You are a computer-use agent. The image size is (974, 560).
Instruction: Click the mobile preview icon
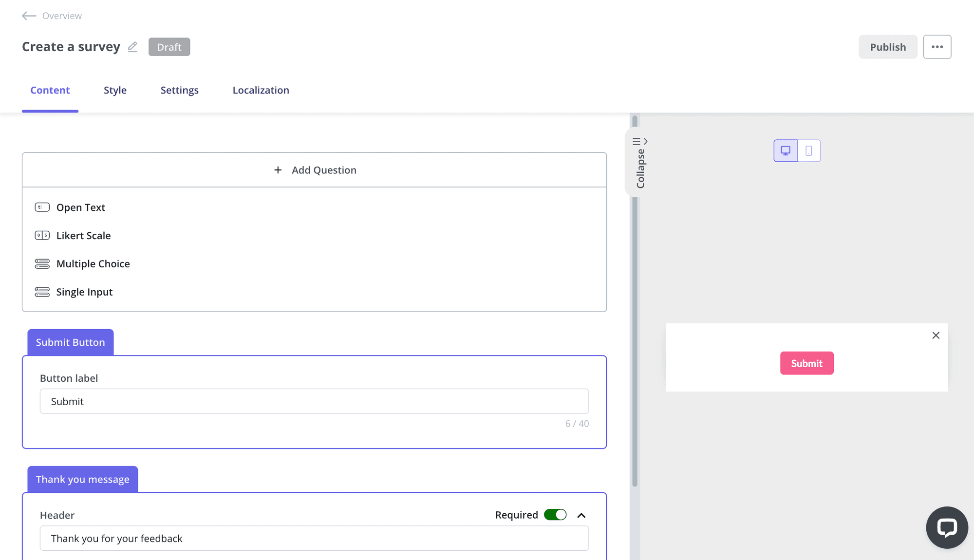point(809,150)
